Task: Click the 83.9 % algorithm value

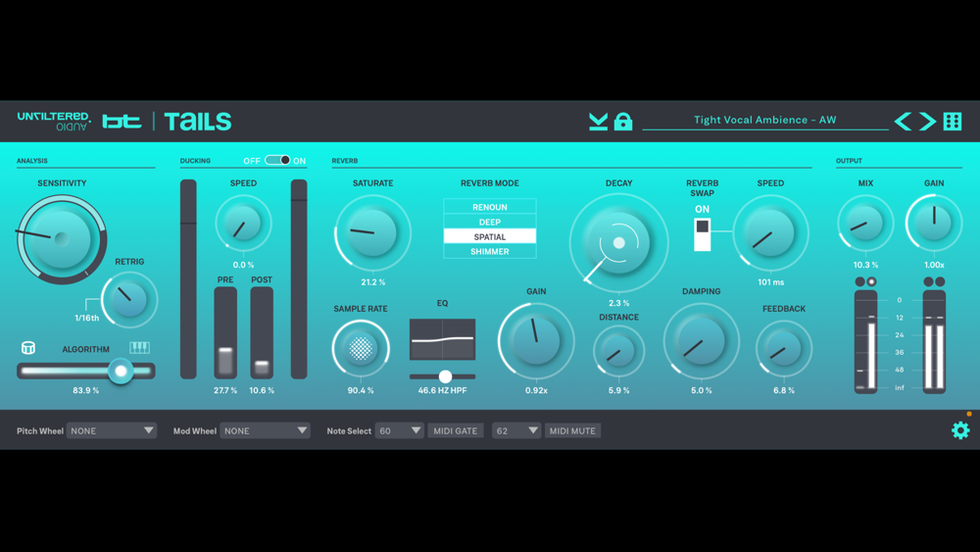Action: pyautogui.click(x=85, y=390)
